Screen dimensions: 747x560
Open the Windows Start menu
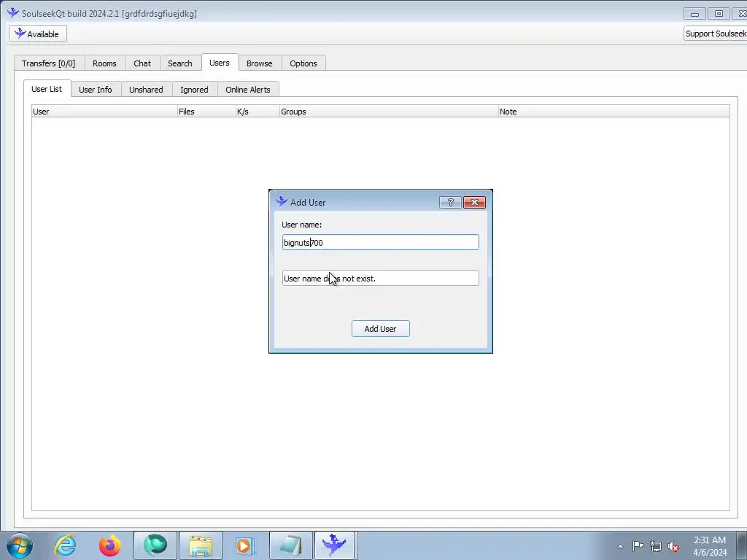(20, 545)
